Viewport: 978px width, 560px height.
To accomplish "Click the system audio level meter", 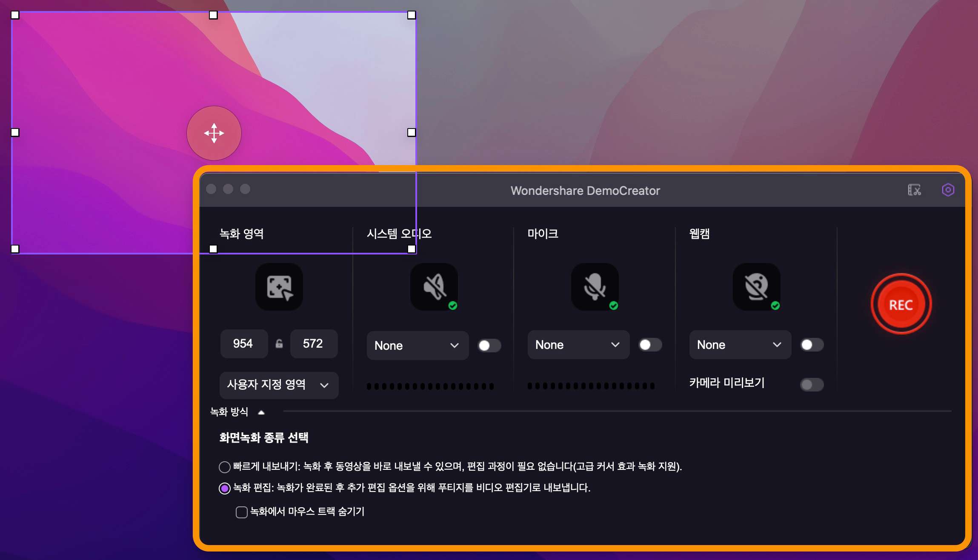I will 430,386.
